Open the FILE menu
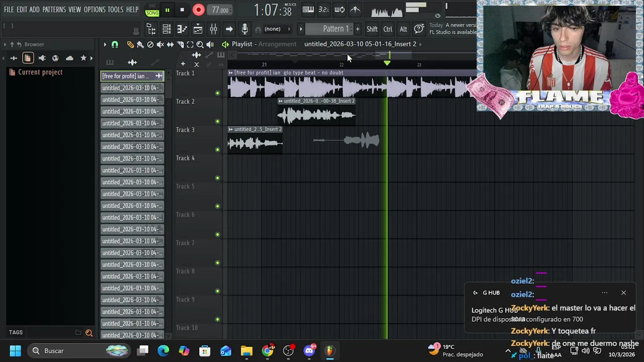Viewport: 644px width, 362px height. 9,10
